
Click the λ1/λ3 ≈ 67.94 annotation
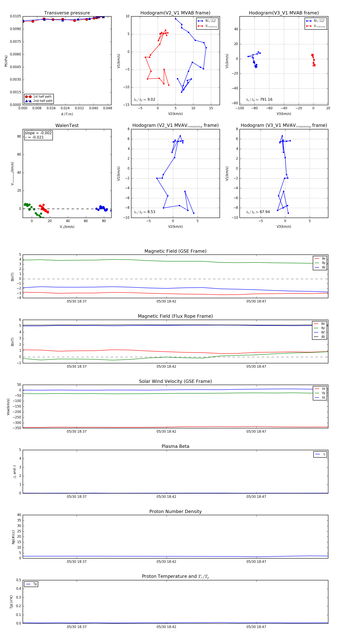click(258, 212)
